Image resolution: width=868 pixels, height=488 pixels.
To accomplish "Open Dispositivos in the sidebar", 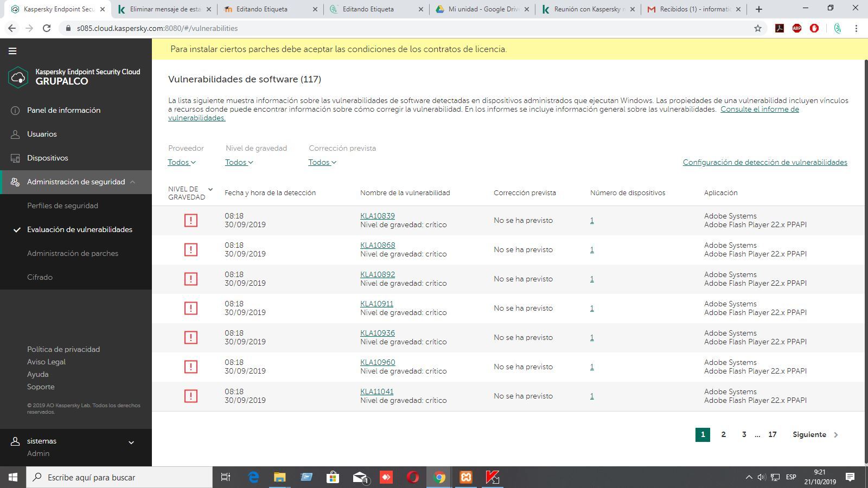I will (48, 158).
